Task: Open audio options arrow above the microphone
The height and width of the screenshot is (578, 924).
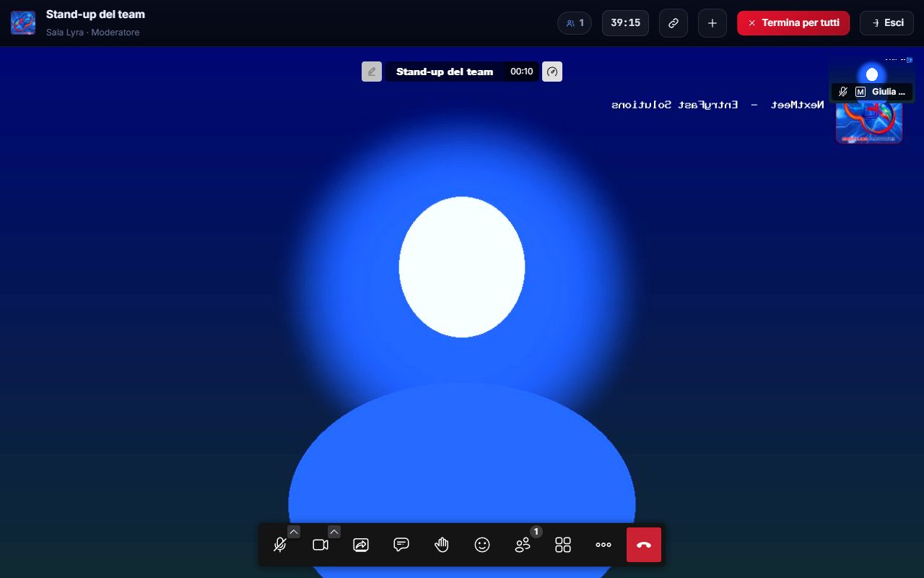Action: tap(294, 532)
